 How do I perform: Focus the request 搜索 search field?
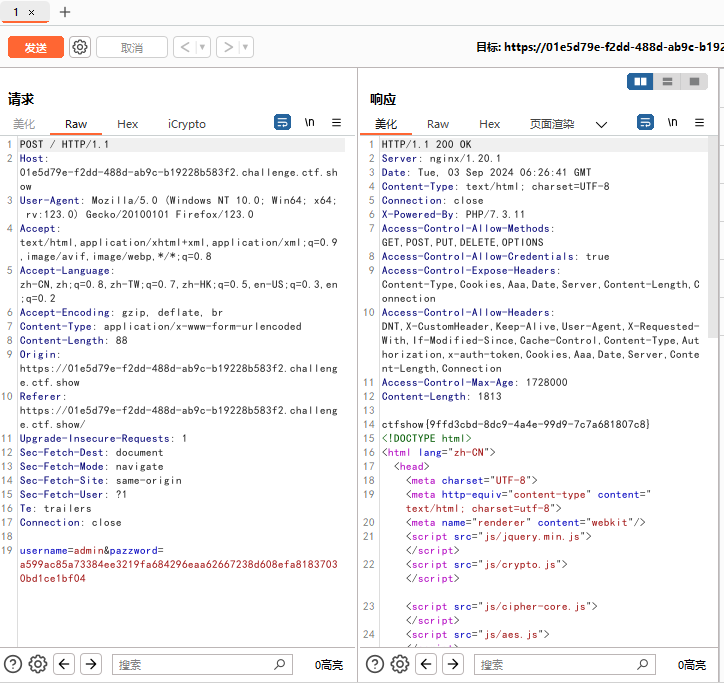click(202, 665)
